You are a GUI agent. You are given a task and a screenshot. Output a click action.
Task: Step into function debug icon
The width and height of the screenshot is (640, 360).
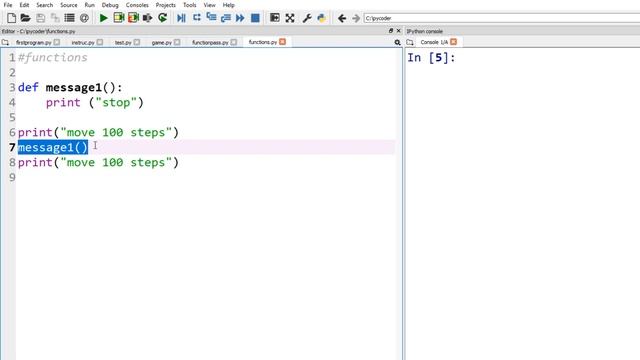coord(211,18)
